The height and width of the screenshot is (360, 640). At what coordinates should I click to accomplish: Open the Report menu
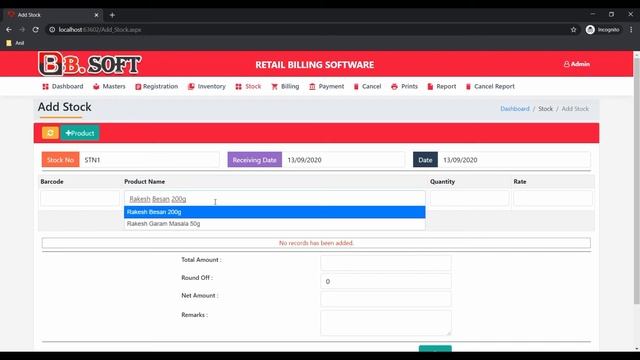point(442,87)
